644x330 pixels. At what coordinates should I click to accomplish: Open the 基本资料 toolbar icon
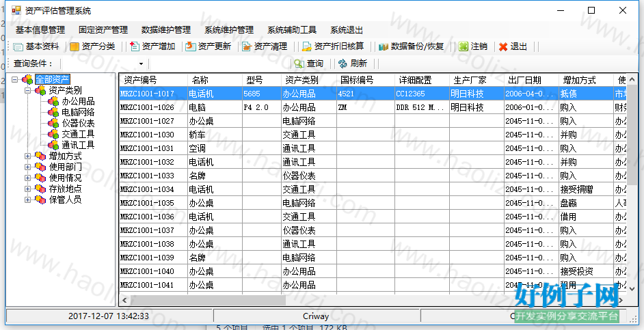(x=18, y=46)
